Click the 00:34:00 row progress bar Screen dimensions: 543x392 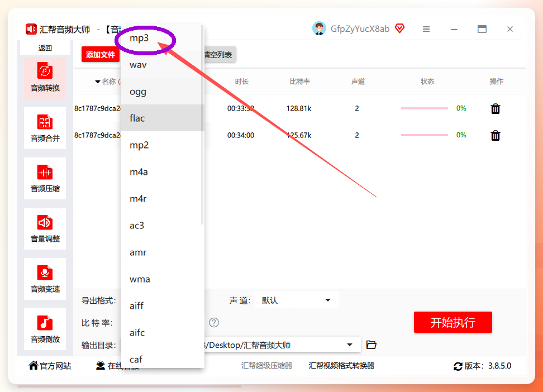pos(424,135)
